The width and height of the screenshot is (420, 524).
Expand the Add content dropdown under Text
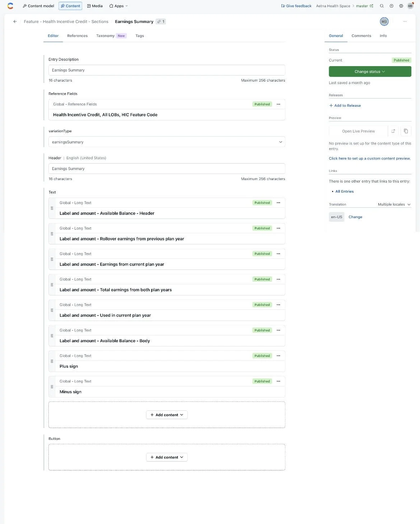pos(167,414)
